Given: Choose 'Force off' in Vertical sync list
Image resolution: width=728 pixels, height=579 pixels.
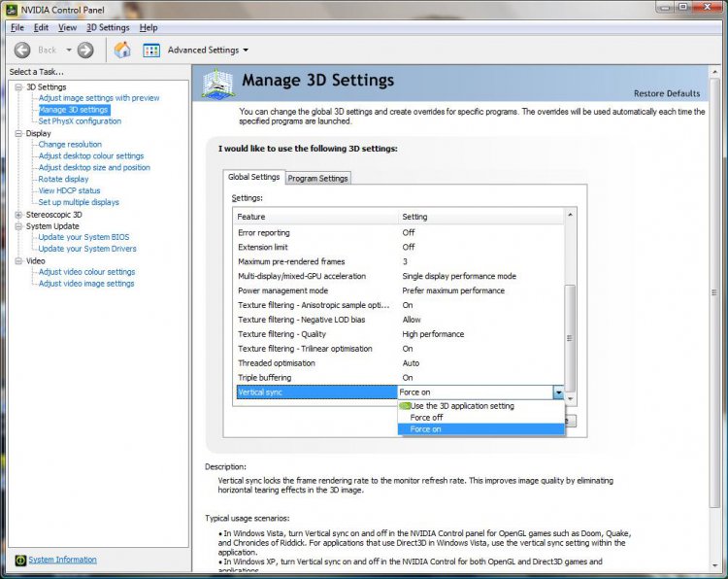Looking at the screenshot, I should point(481,418).
